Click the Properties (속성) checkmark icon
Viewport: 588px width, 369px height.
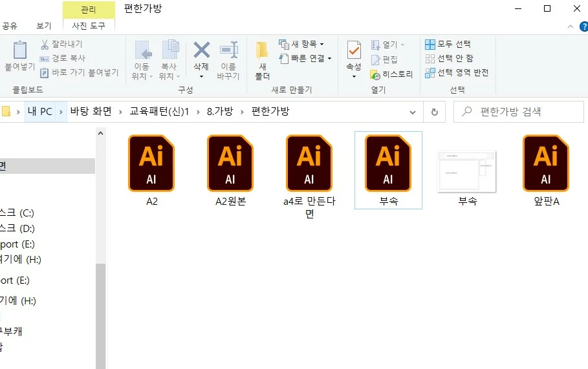tap(354, 50)
